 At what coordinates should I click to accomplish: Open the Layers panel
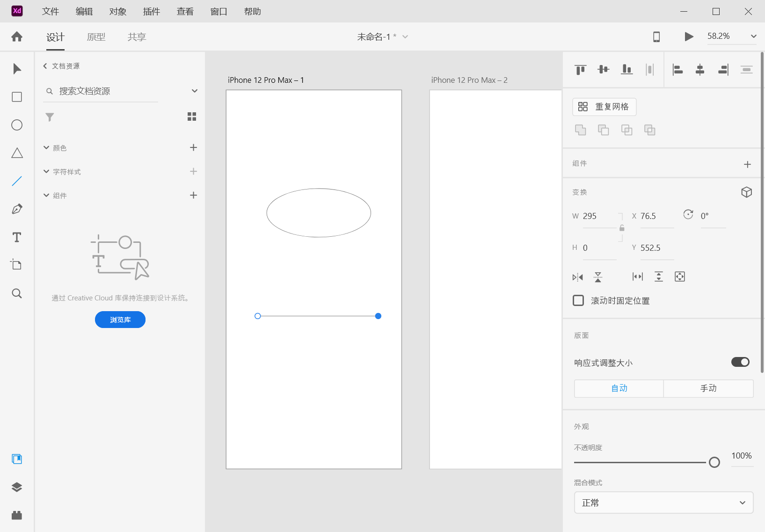17,487
